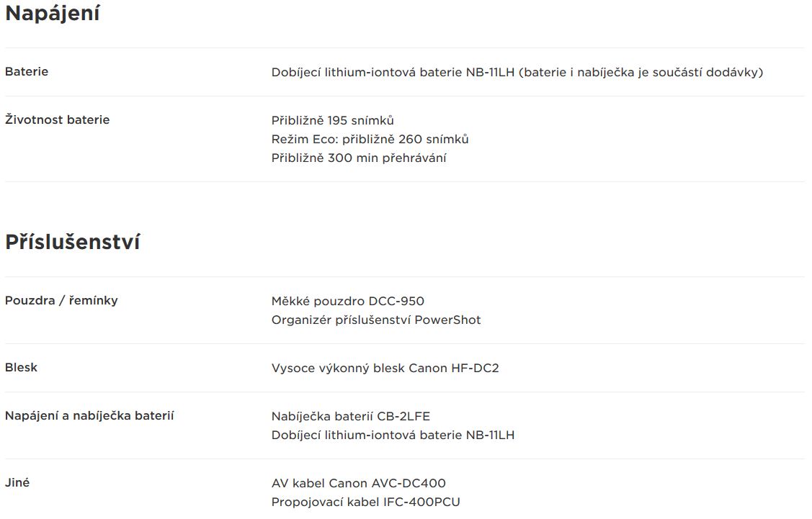Click Organizér příslušenství PowerShot text
The height and width of the screenshot is (519, 812).
(x=376, y=320)
